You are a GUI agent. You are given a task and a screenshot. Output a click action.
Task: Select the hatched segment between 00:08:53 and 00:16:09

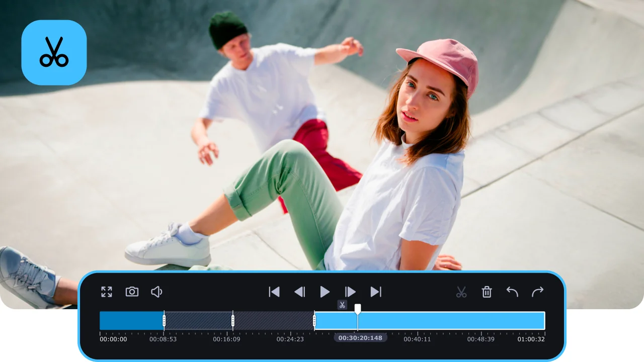click(198, 320)
